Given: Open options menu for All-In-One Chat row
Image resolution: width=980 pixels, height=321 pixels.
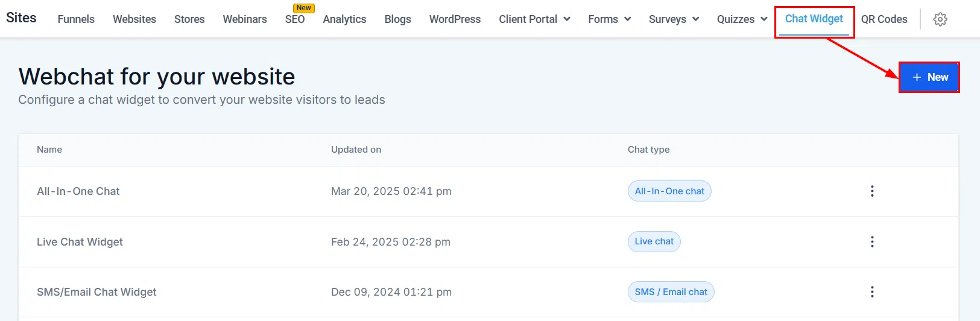Looking at the screenshot, I should pos(872,191).
